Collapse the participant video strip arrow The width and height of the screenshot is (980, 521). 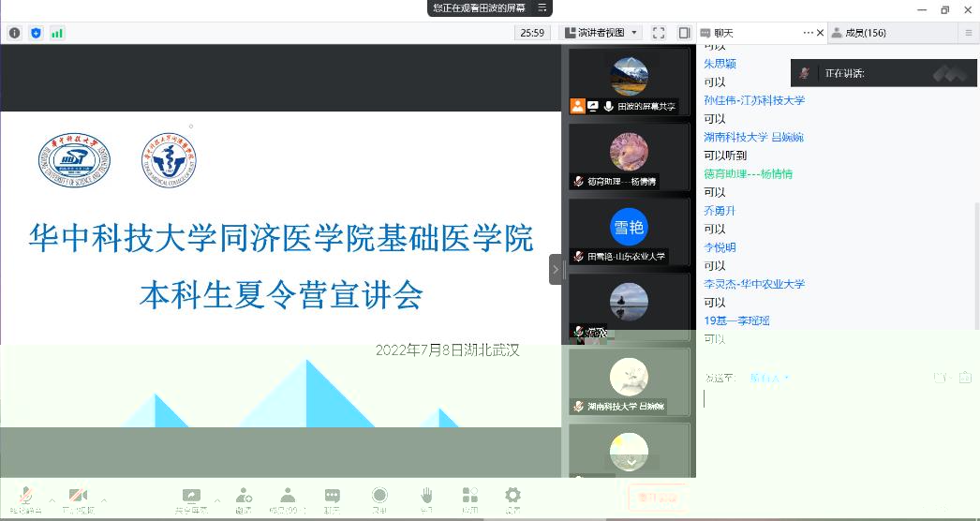pos(555,270)
